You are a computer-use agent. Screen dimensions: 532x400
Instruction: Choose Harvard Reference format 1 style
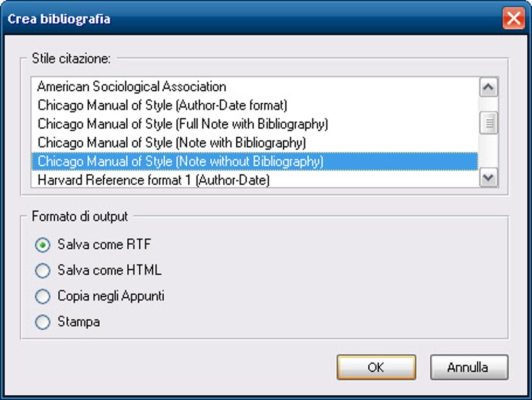(153, 180)
